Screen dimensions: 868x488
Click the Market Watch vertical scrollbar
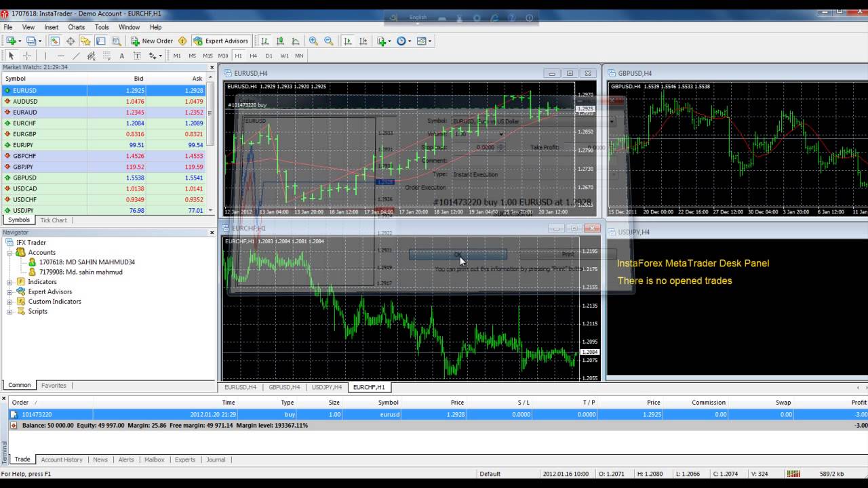pyautogui.click(x=210, y=144)
